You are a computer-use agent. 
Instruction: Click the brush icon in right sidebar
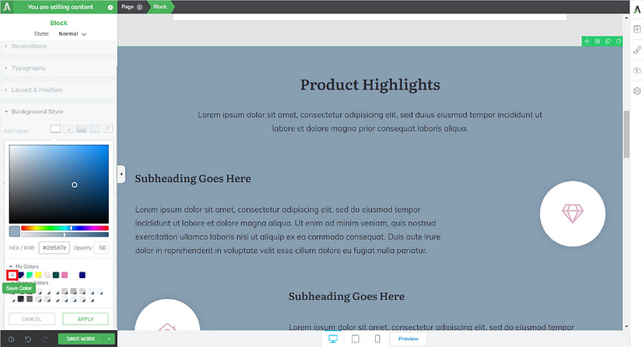(636, 50)
